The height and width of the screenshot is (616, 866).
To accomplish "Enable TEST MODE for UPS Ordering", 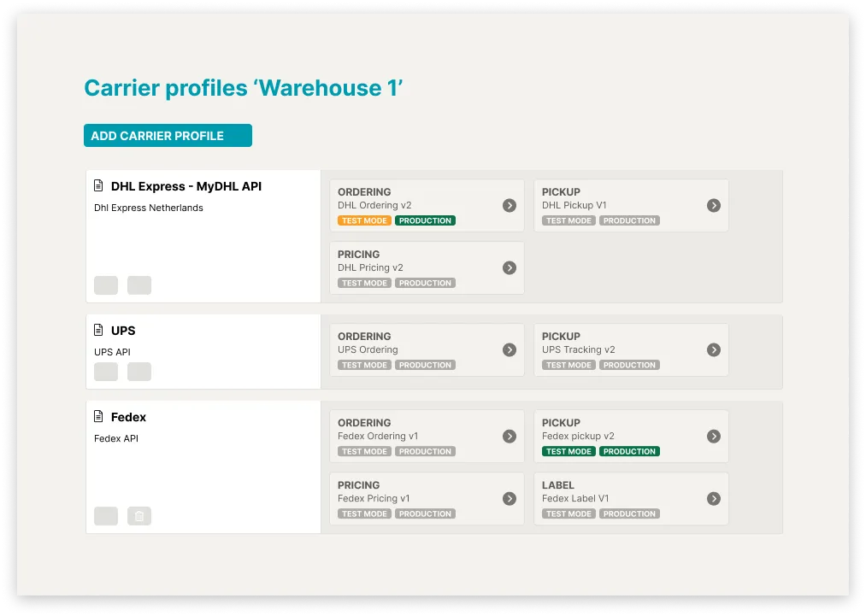I will 364,366.
